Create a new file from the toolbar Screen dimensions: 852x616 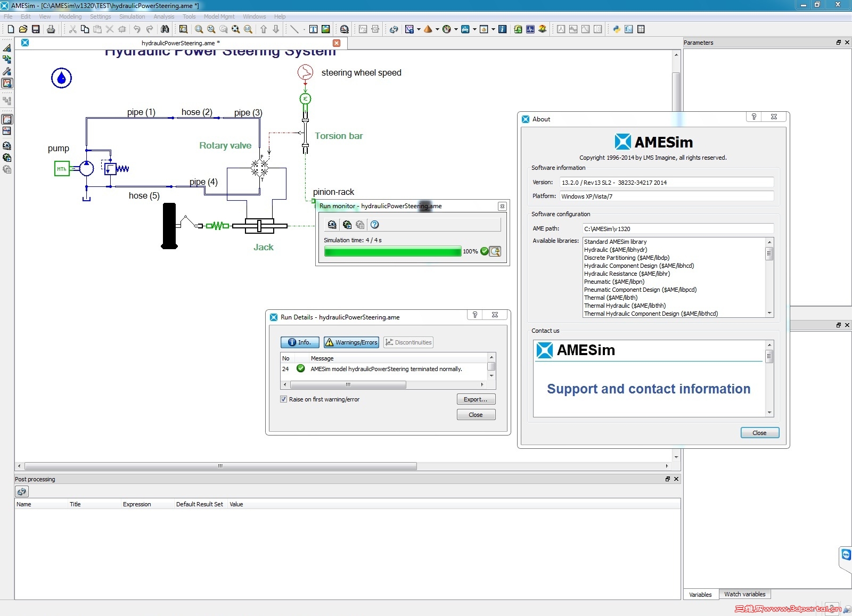pyautogui.click(x=11, y=29)
